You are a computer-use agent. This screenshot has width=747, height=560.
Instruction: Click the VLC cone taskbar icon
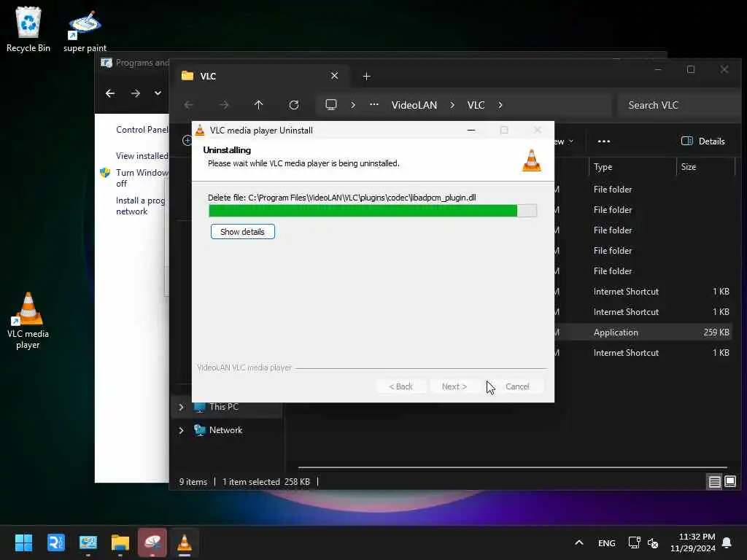point(185,542)
